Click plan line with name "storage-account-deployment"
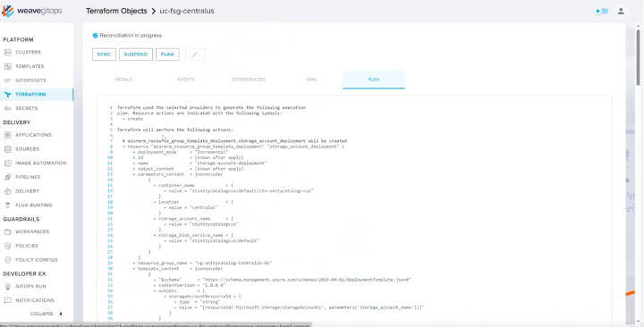 [199, 163]
